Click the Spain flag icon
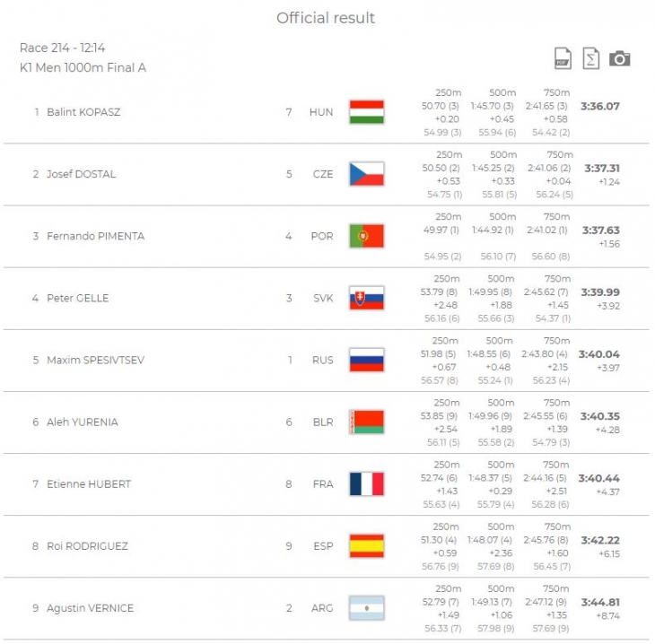 [366, 546]
